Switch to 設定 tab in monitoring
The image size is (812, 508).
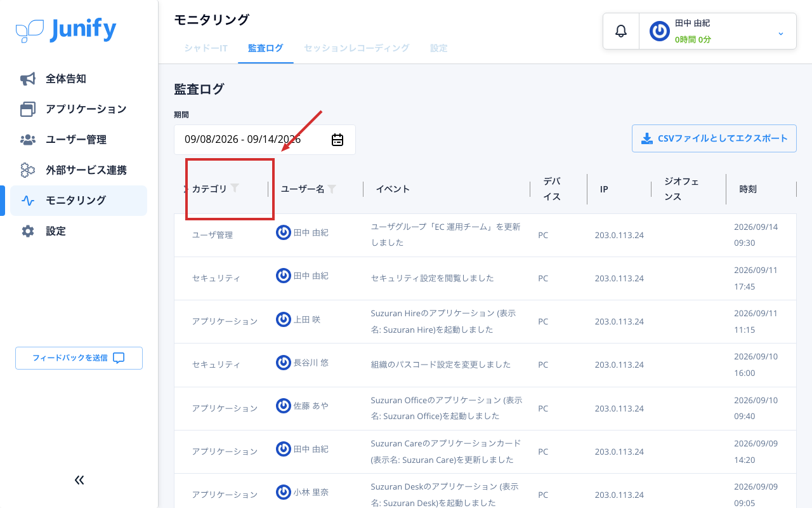(x=439, y=48)
